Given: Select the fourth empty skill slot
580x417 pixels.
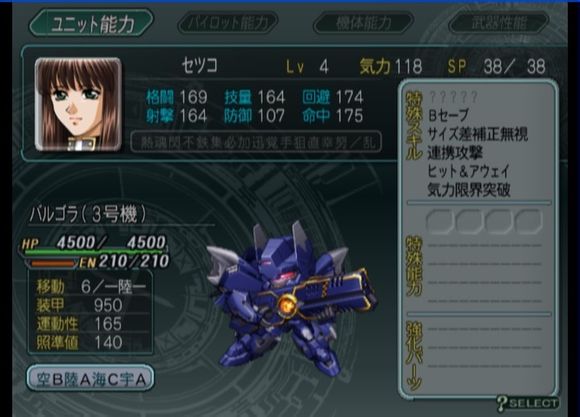Looking at the screenshot, I should click(x=528, y=222).
